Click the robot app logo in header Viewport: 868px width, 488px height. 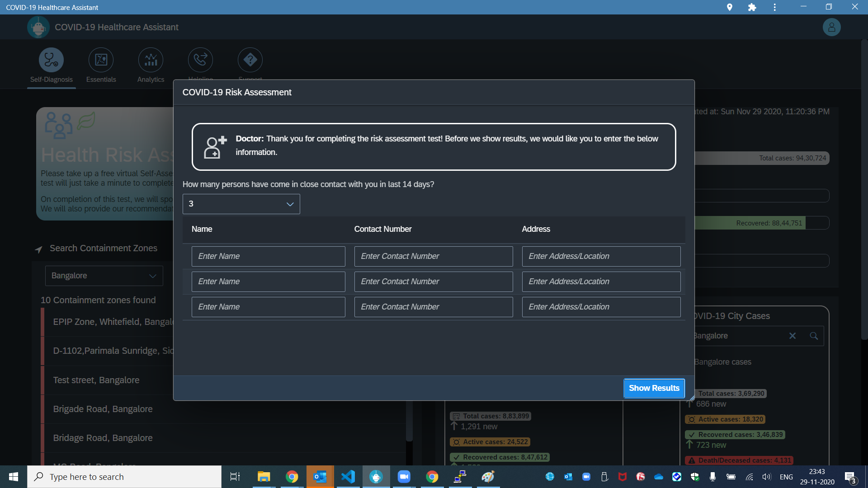(38, 27)
